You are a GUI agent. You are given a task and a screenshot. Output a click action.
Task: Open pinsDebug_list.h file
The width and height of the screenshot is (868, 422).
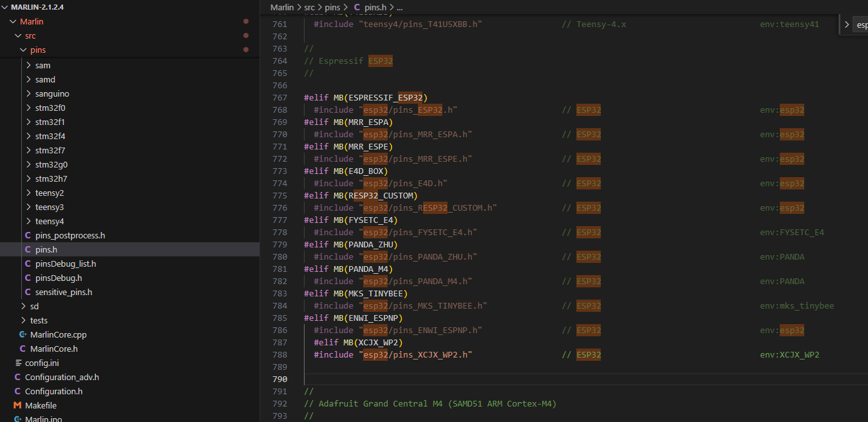[66, 264]
